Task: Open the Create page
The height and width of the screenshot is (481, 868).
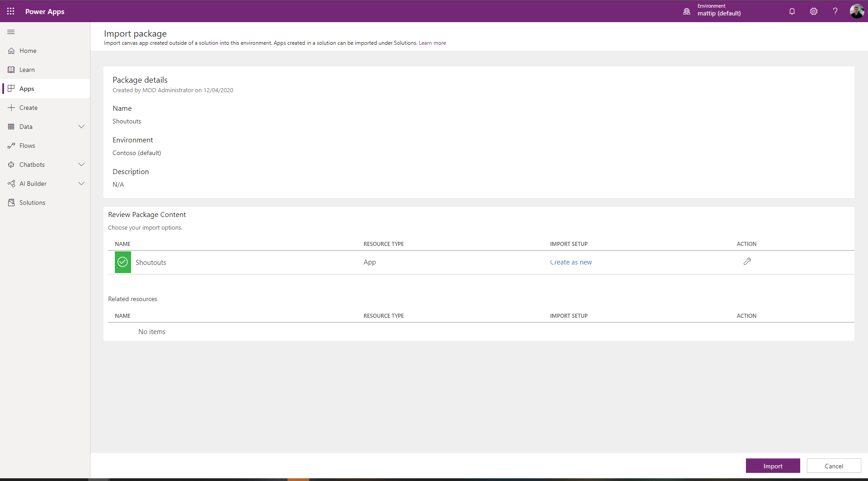Action: click(28, 107)
